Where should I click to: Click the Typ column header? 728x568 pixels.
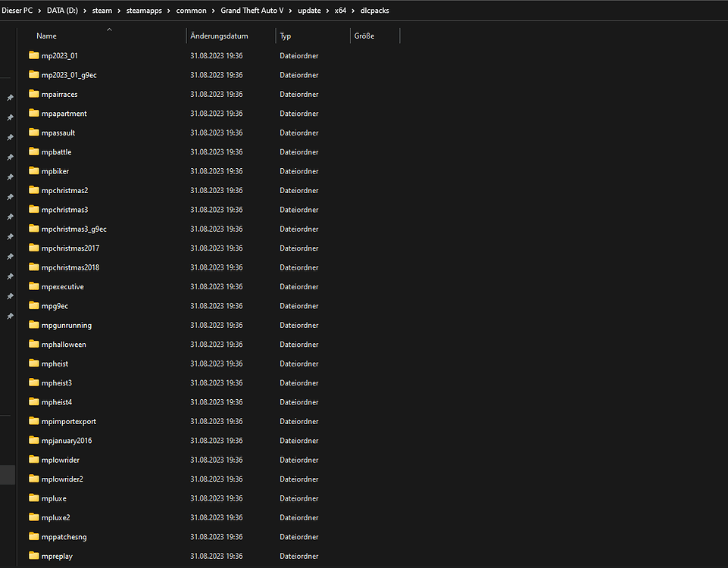coord(285,36)
